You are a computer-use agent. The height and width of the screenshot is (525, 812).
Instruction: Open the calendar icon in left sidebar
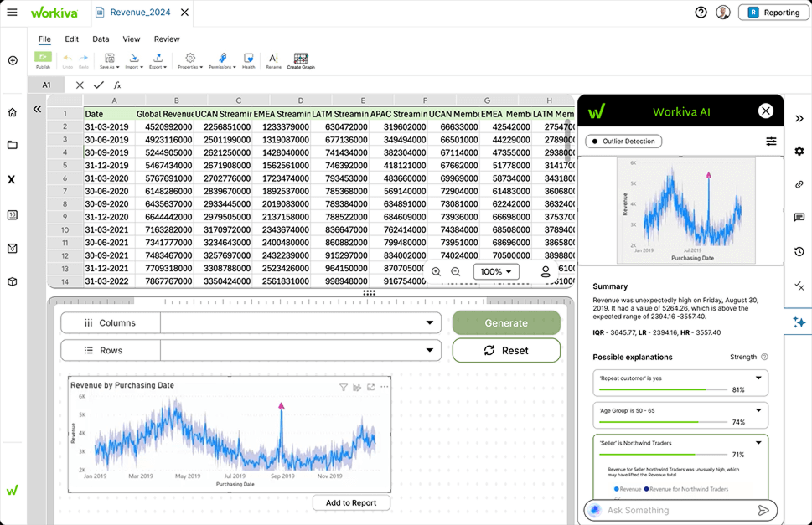pos(13,214)
